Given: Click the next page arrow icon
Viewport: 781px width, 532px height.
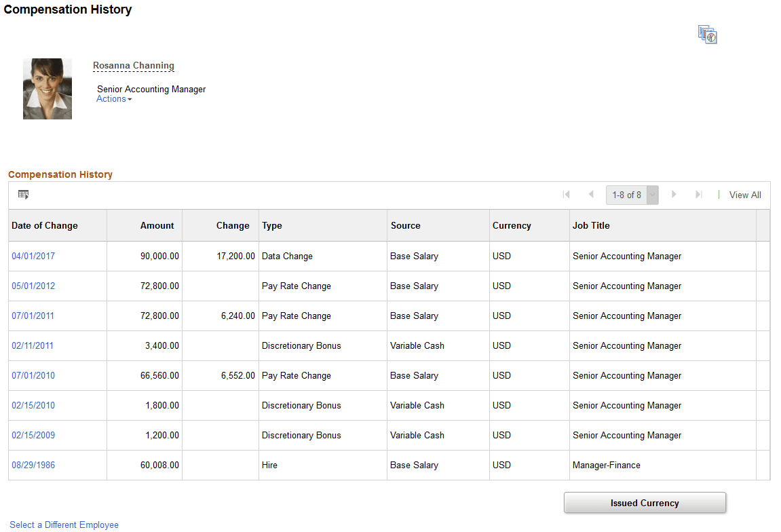Looking at the screenshot, I should pos(674,195).
